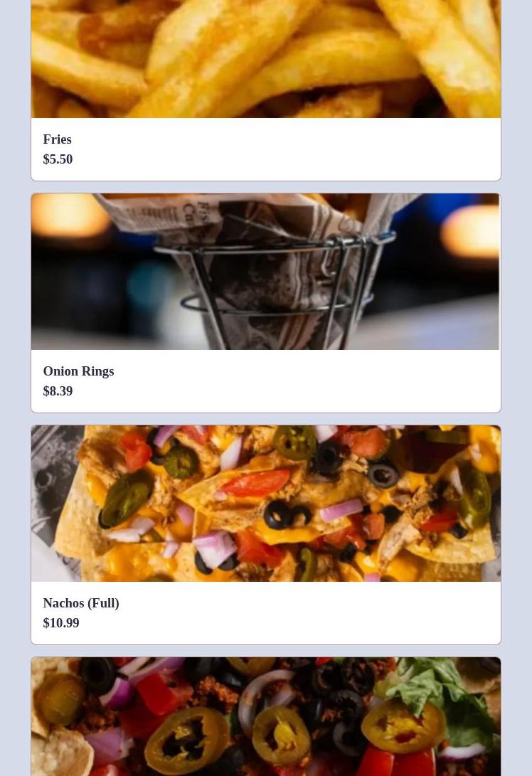Open the Fries photo thumbnail
532x776 pixels.
(x=266, y=59)
